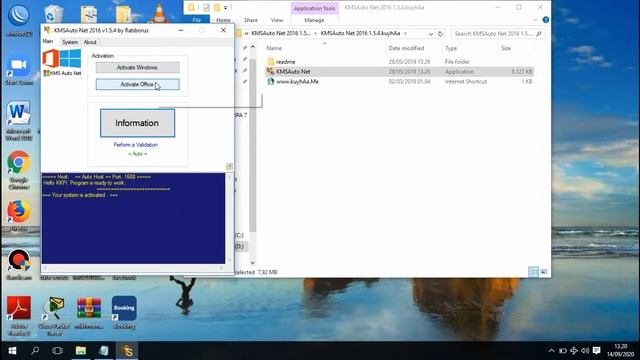640x360 pixels.
Task: Sort files by the Size column header
Action: [x=506, y=48]
